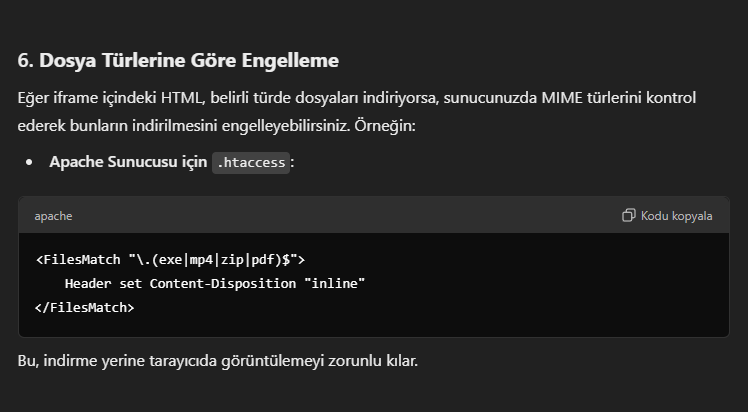This screenshot has width=748, height=412.
Task: Click the word sunucunuzda in the paragraph
Action: coord(490,98)
